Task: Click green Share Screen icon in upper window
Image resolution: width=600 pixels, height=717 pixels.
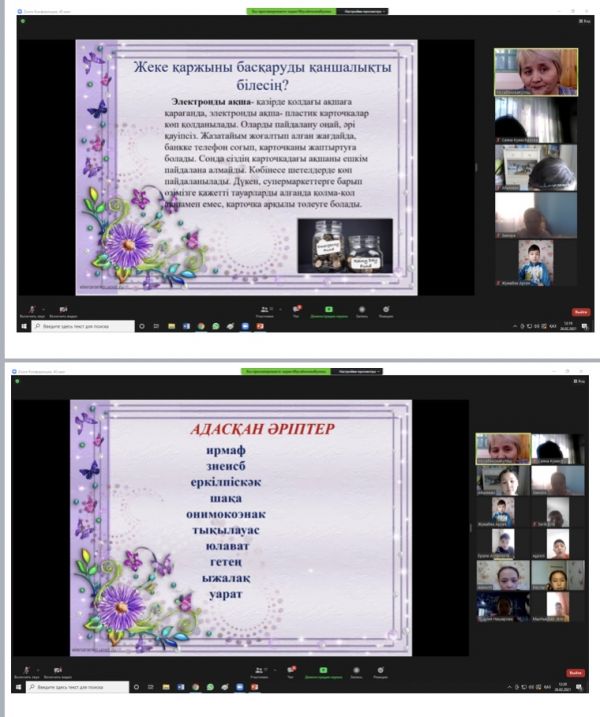Action: pos(327,310)
